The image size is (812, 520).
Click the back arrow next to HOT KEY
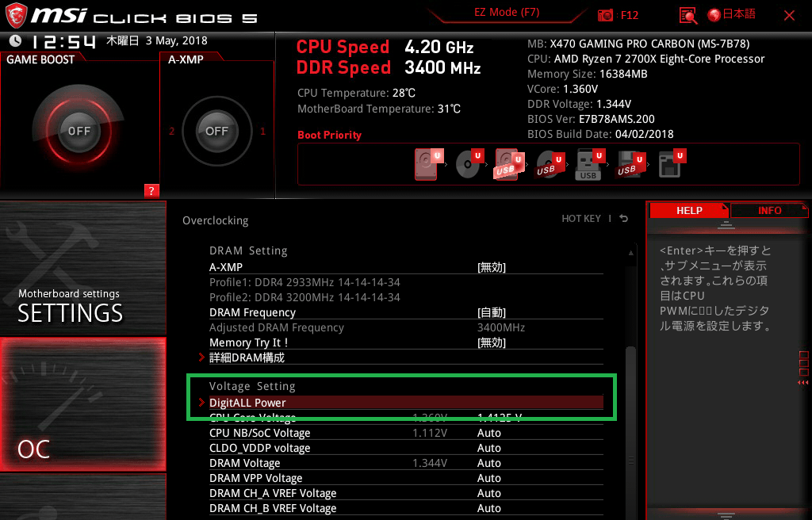click(624, 219)
